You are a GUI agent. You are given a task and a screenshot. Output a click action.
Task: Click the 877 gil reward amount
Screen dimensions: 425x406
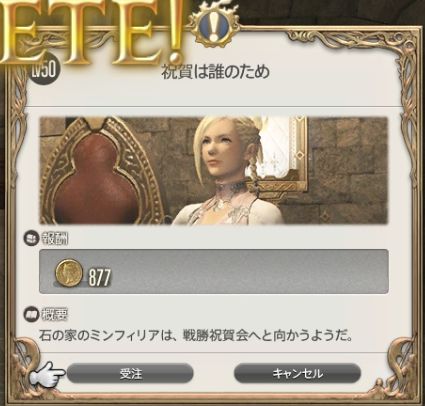[99, 278]
